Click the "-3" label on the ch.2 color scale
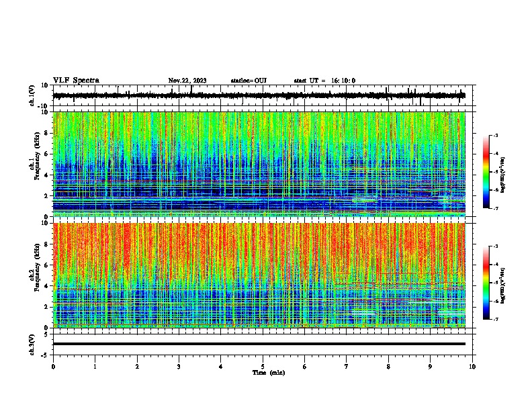Viewport: 532px width, 411px height. tap(495, 246)
